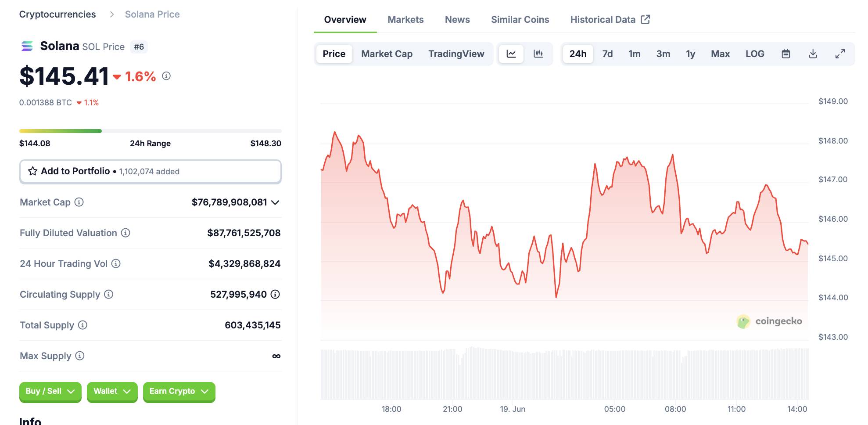
Task: Open the Historical Data tab
Action: click(610, 20)
